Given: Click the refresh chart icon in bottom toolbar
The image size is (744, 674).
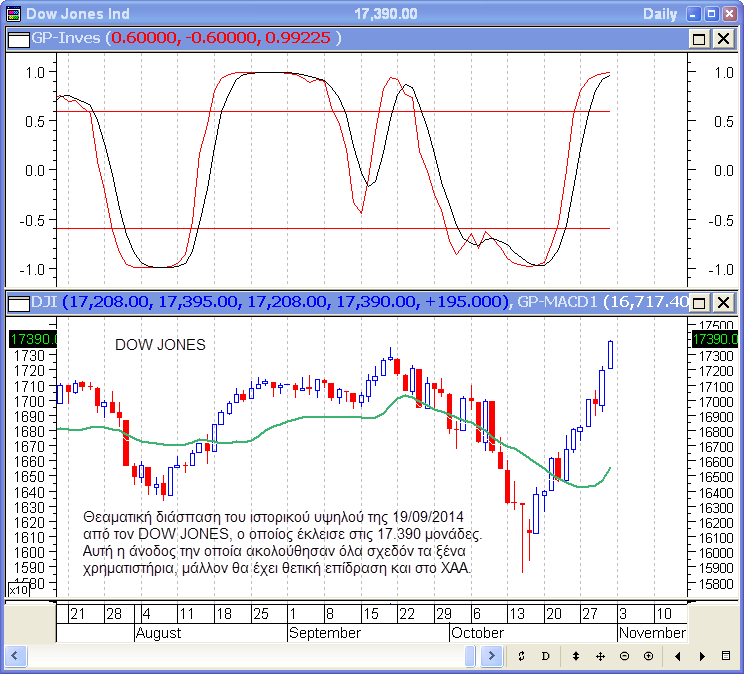Looking at the screenshot, I should [521, 656].
